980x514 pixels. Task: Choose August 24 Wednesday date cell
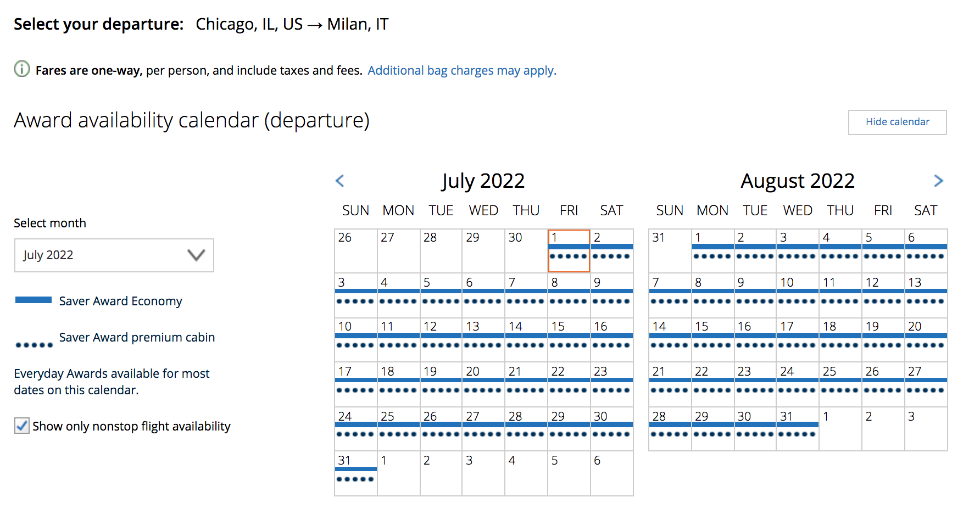(798, 384)
